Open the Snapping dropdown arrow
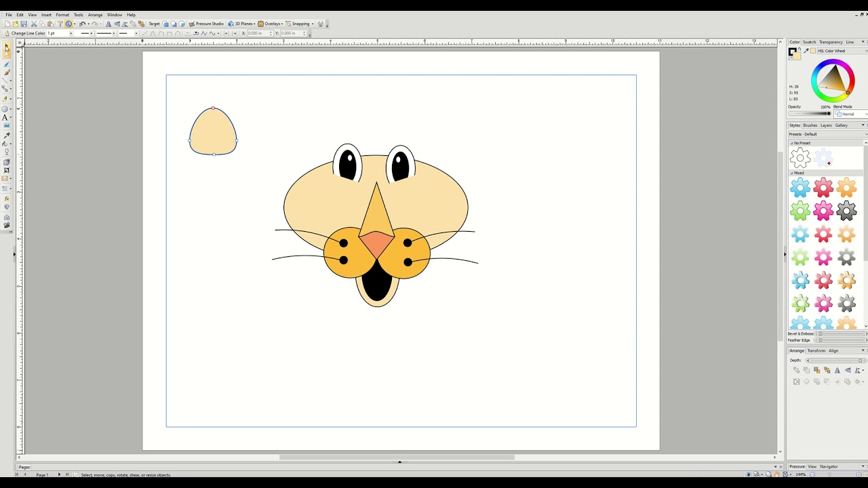This screenshot has height=488, width=868. (313, 24)
